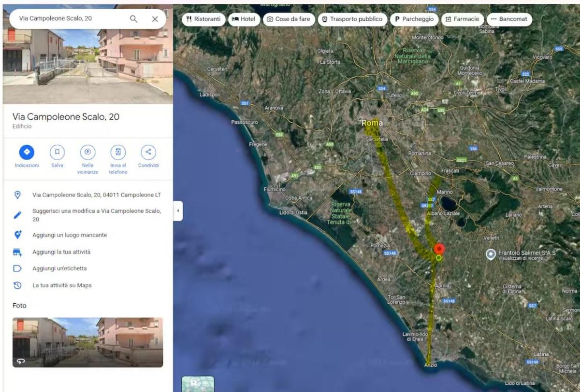Click the Salva bookmark icon
580x392 pixels.
57,152
